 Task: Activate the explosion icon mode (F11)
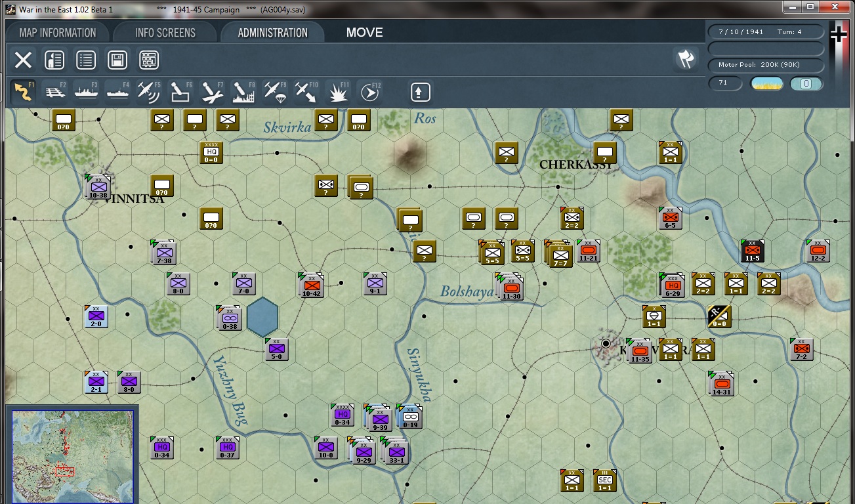(338, 92)
